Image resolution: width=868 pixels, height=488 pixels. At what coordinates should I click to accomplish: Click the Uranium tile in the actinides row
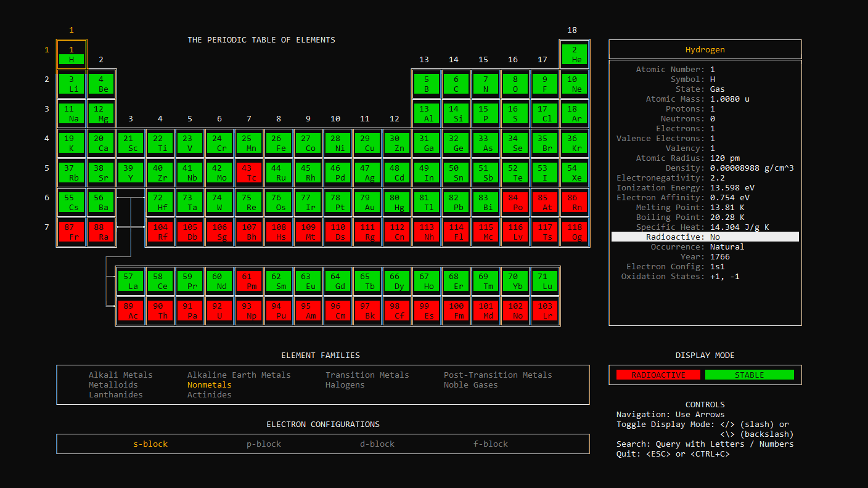pos(219,310)
